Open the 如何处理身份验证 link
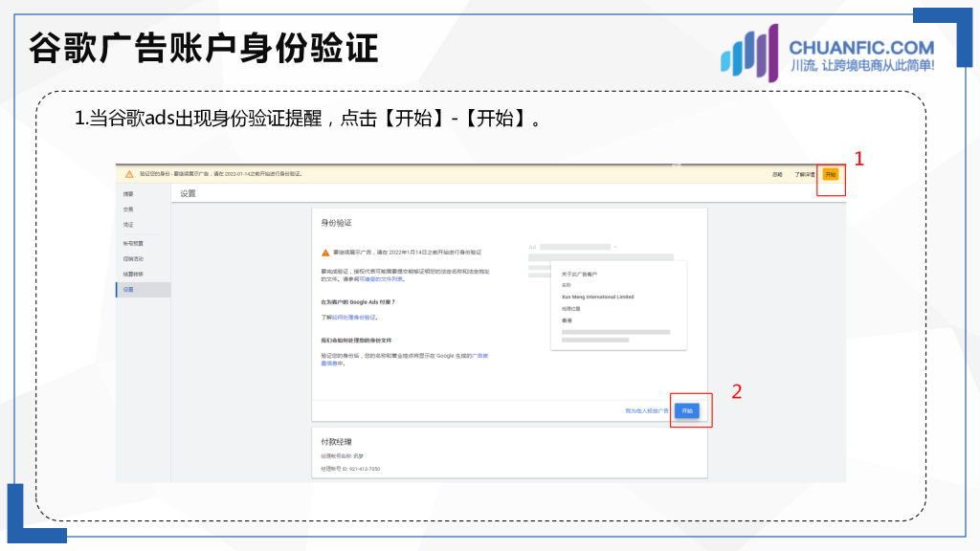 (x=354, y=318)
